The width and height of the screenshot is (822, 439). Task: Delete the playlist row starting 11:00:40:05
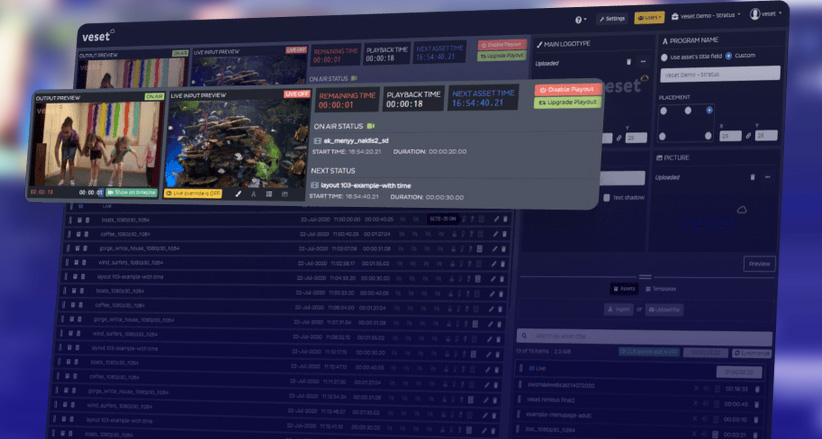click(x=505, y=234)
